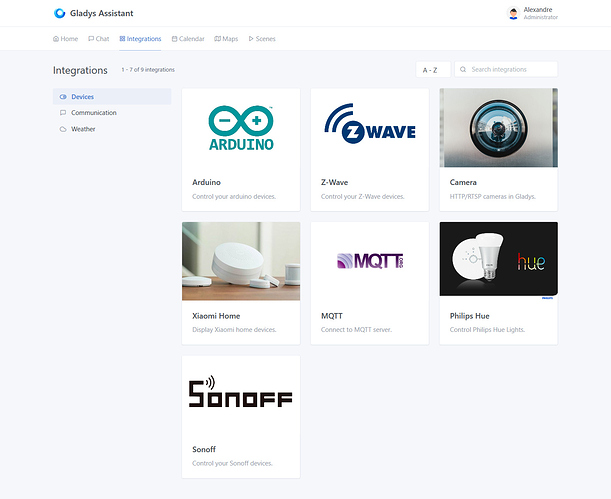
Task: Open the Arduino integration title
Action: [207, 182]
